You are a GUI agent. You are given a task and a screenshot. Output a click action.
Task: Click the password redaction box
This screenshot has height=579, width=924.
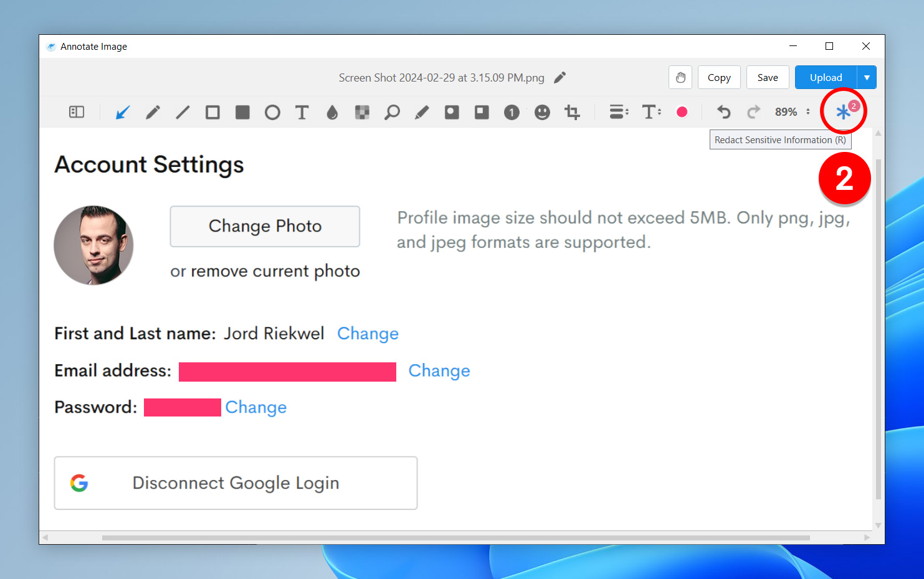click(183, 407)
